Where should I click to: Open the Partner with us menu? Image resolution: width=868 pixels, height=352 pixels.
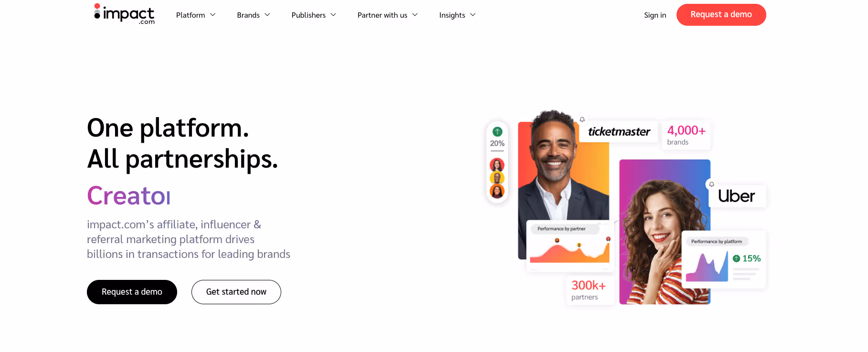[388, 15]
